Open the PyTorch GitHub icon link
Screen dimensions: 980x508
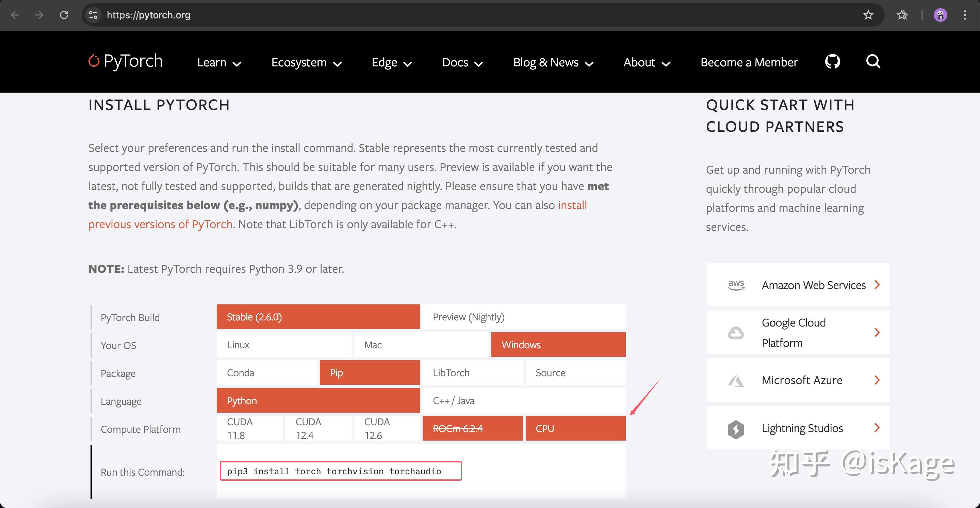tap(832, 62)
